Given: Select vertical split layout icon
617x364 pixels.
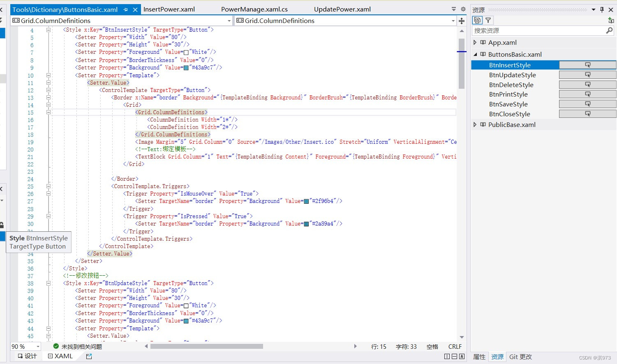Looking at the screenshot, I should 447,356.
